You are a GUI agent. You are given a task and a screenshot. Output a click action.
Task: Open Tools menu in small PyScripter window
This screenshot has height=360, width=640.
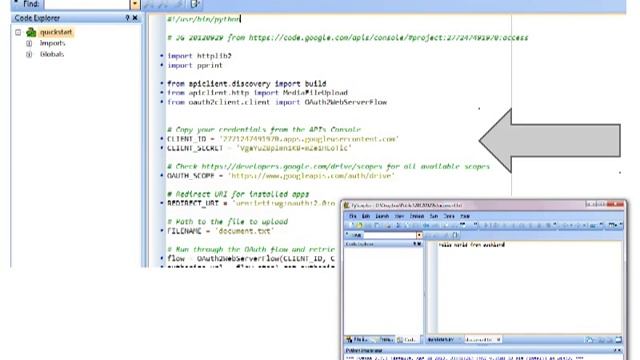click(449, 216)
